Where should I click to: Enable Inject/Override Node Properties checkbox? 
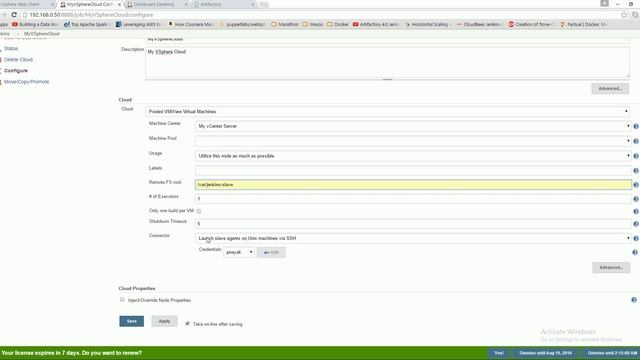pos(122,300)
